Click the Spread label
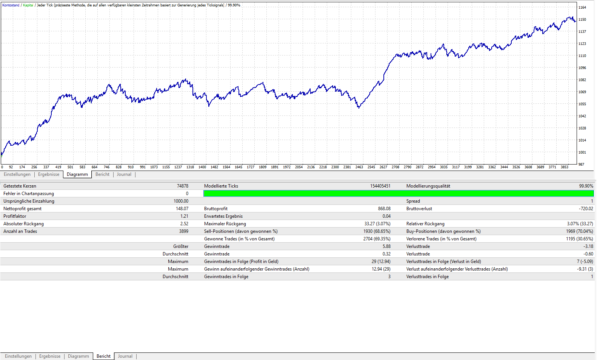 413,201
